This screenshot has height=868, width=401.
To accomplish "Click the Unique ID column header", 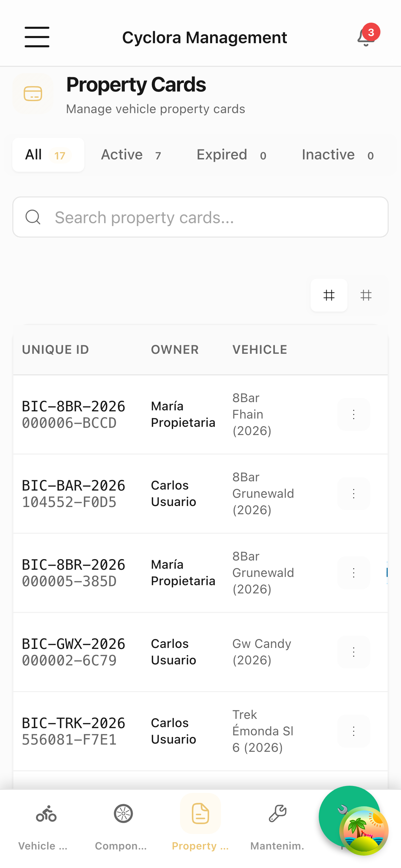I will (56, 350).
